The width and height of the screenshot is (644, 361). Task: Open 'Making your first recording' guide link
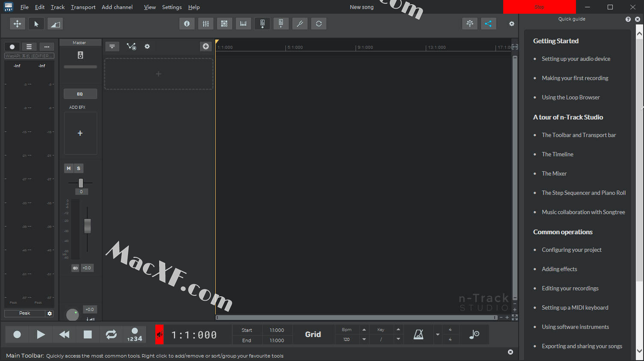pos(575,78)
